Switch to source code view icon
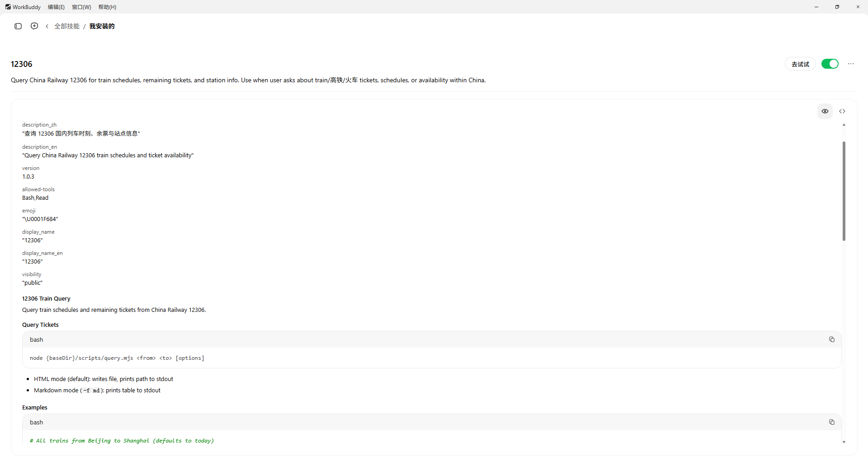The image size is (868, 466). [x=842, y=111]
